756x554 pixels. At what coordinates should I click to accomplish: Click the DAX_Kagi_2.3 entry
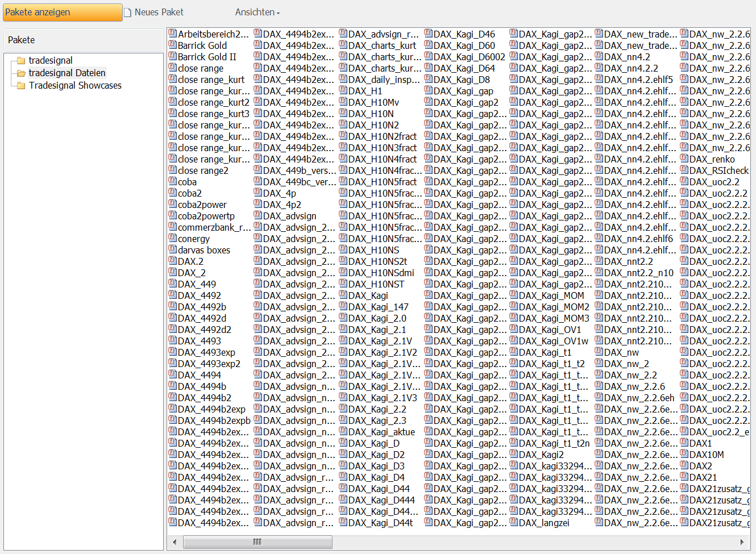[x=377, y=420]
